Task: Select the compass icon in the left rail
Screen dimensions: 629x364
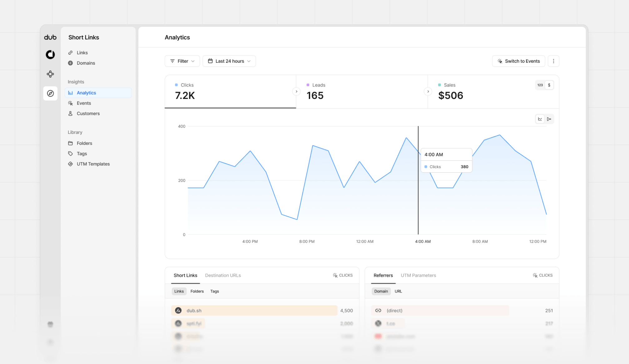Action: pos(50,93)
